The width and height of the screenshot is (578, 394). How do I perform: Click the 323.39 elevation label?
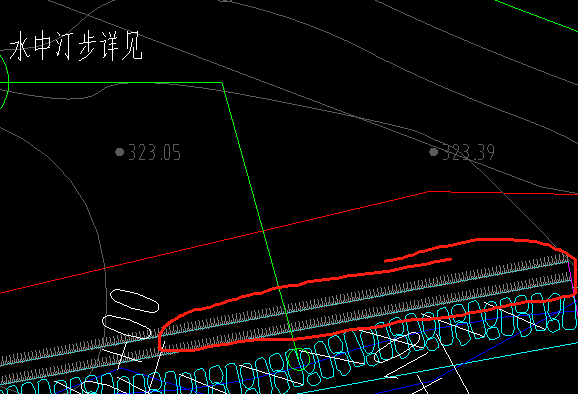468,153
